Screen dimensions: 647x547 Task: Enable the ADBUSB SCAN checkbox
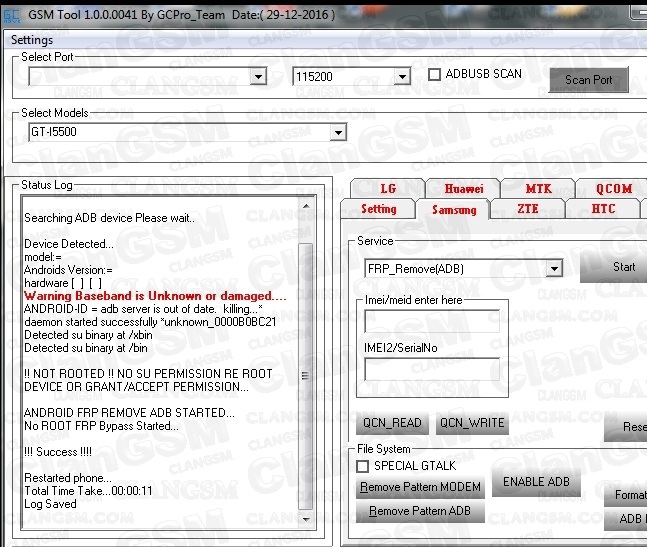(434, 75)
